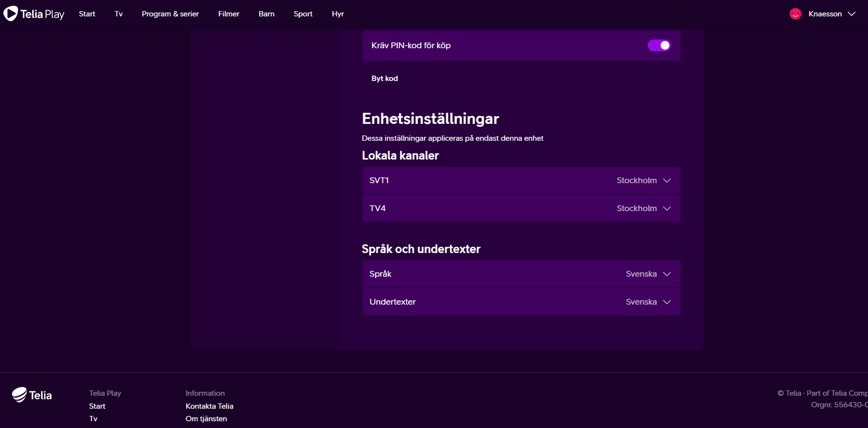Click the pink profile avatar icon
The image size is (868, 428).
pyautogui.click(x=795, y=14)
